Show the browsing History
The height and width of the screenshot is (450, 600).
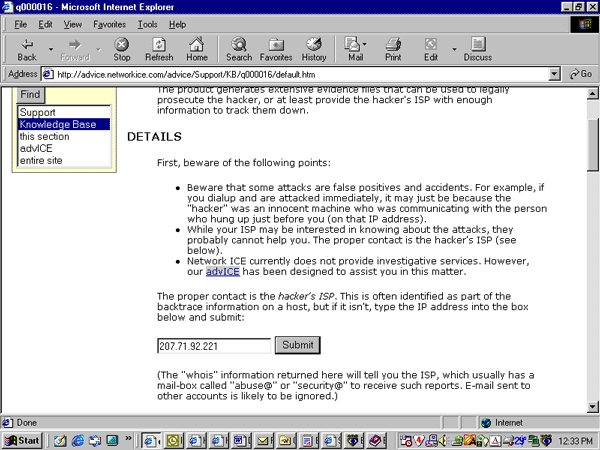314,49
